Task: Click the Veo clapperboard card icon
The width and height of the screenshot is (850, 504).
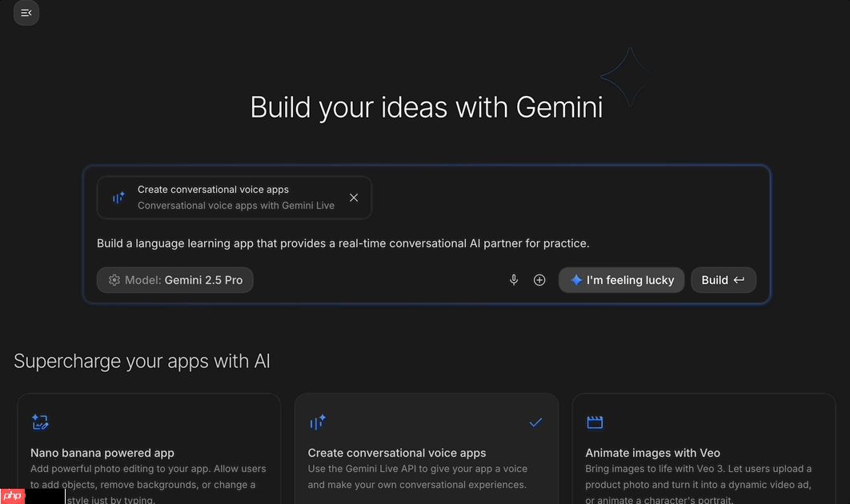Action: (595, 422)
